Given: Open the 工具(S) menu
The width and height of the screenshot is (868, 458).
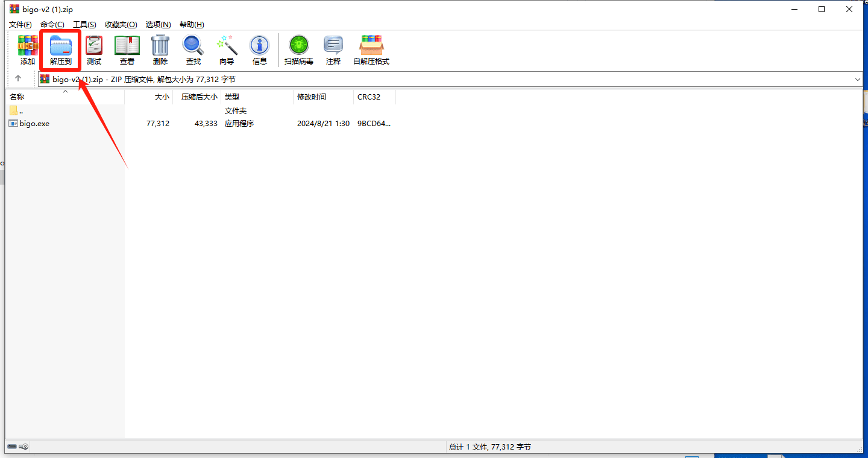Looking at the screenshot, I should coord(84,25).
